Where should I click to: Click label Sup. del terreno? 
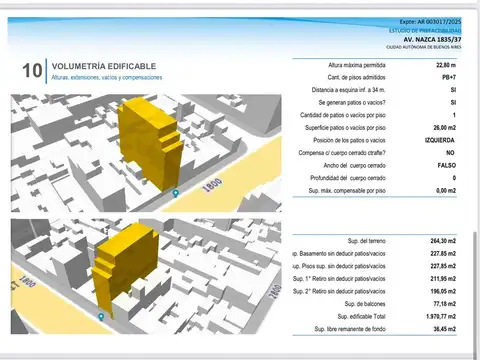366,241
